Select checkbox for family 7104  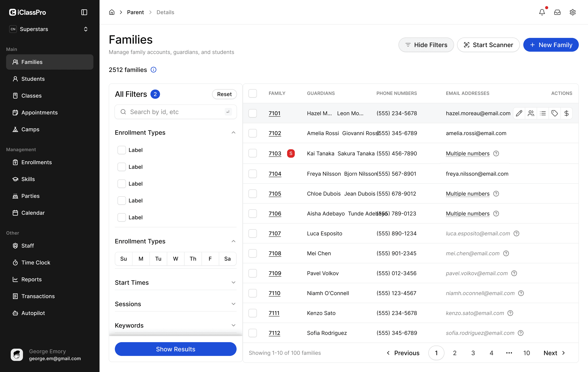click(x=252, y=174)
